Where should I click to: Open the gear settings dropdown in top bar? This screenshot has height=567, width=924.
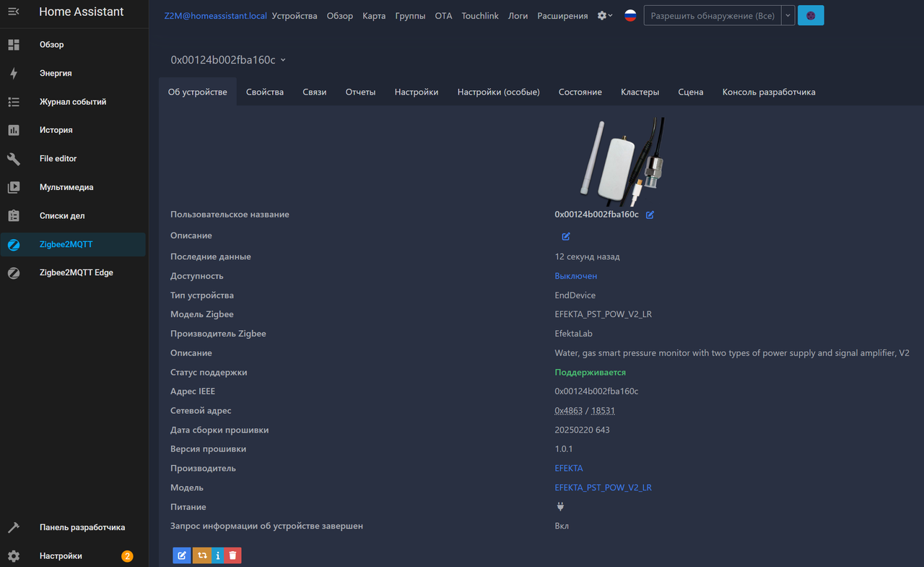(x=605, y=15)
